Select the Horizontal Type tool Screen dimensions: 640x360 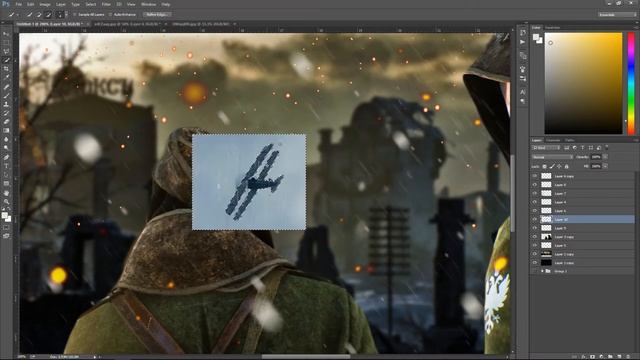click(6, 166)
